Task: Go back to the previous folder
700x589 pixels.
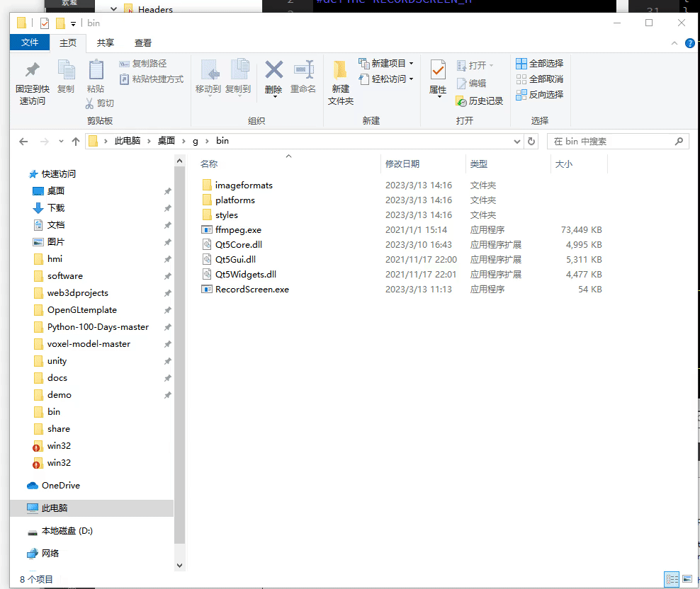Action: click(x=23, y=142)
